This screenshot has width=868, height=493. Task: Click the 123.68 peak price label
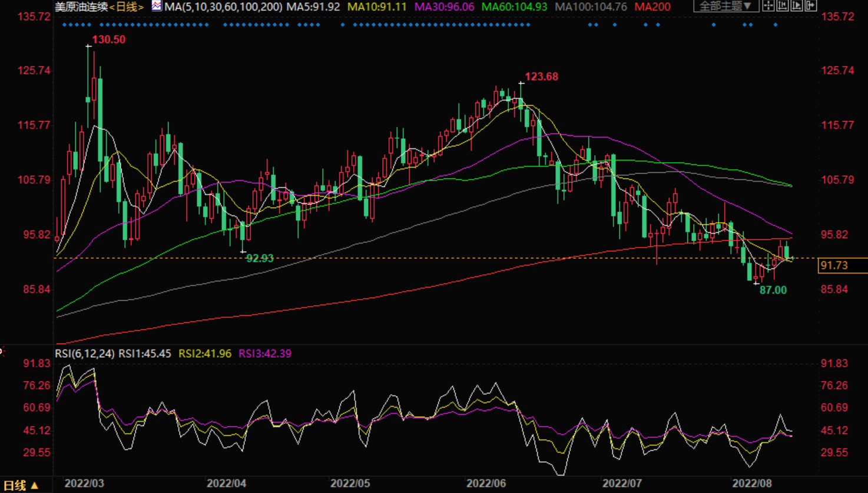click(541, 76)
